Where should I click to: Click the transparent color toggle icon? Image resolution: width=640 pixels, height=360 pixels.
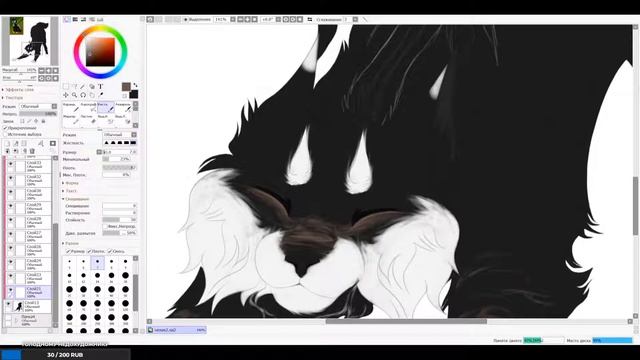pyautogui.click(x=124, y=96)
